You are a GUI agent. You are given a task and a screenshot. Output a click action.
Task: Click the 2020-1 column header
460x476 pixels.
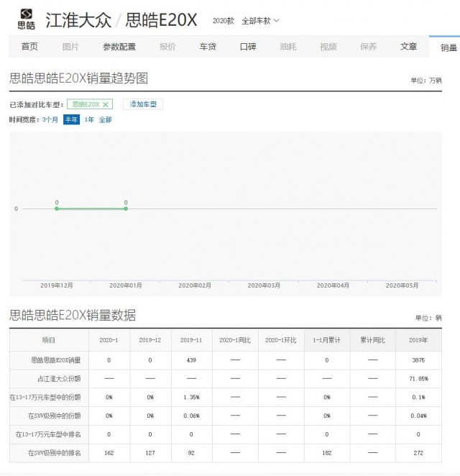pyautogui.click(x=109, y=340)
